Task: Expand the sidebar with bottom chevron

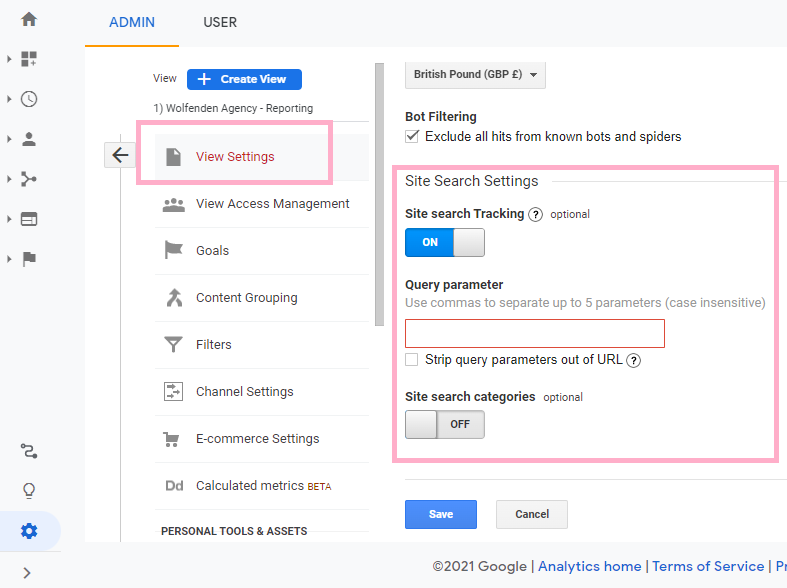Action: pyautogui.click(x=27, y=573)
